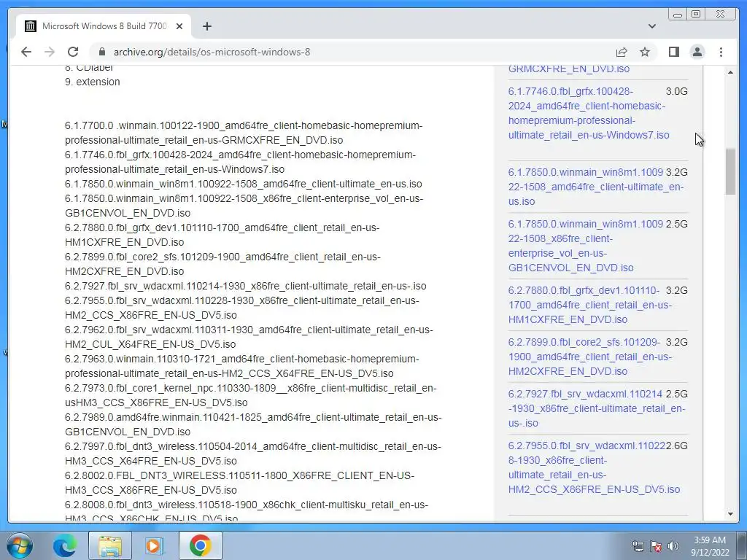Image resolution: width=747 pixels, height=560 pixels.
Task: Click description line 6.2.8008.0.fbl_dnt3_wireless
Action: [247, 510]
